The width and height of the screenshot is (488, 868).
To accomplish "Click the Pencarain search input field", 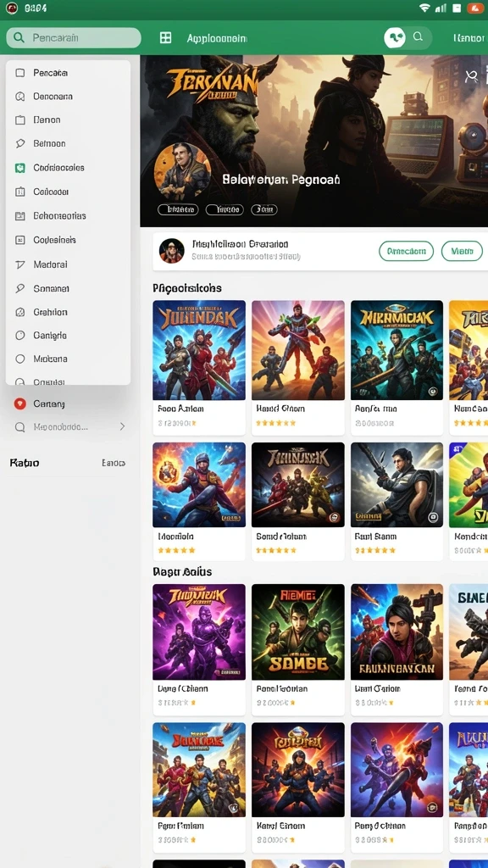I will pyautogui.click(x=74, y=37).
